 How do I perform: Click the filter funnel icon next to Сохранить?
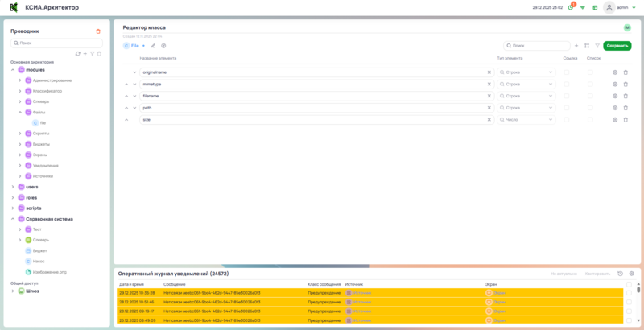pos(597,46)
